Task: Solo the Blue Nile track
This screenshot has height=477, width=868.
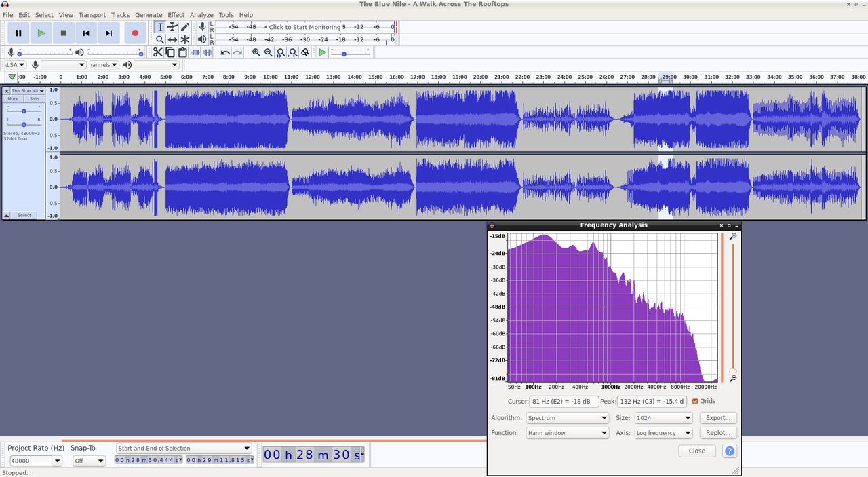Action: coord(35,99)
